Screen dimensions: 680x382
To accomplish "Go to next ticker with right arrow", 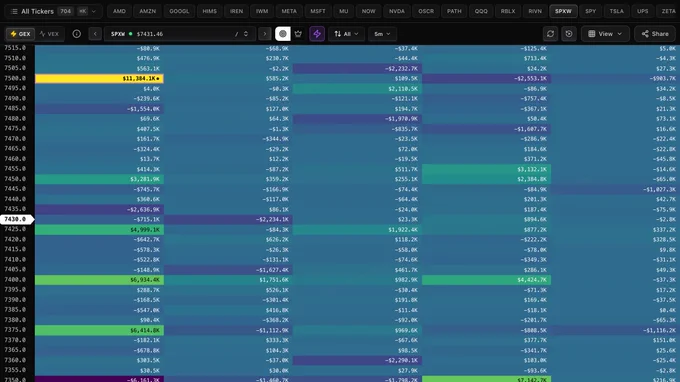I will point(265,34).
